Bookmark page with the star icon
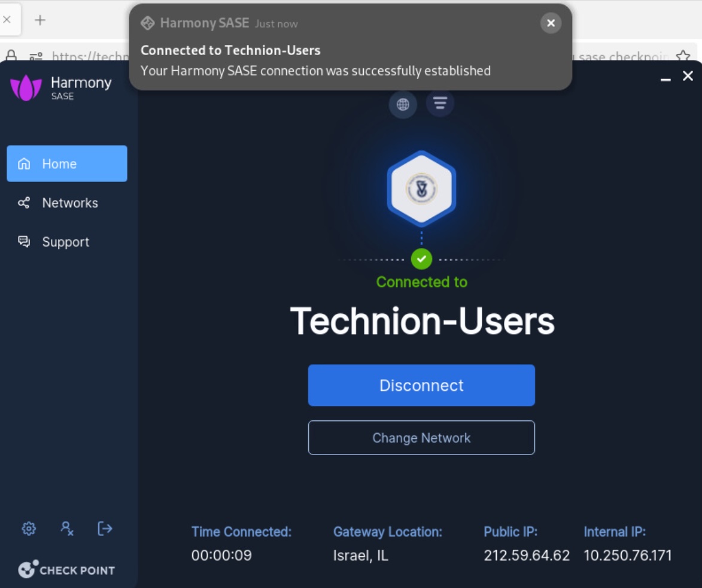702x588 pixels. tap(683, 56)
